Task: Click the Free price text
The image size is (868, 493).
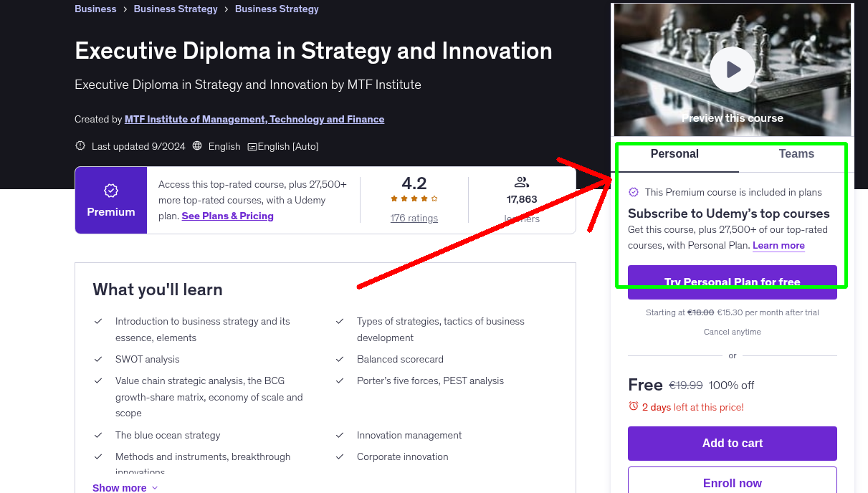Action: 645,385
